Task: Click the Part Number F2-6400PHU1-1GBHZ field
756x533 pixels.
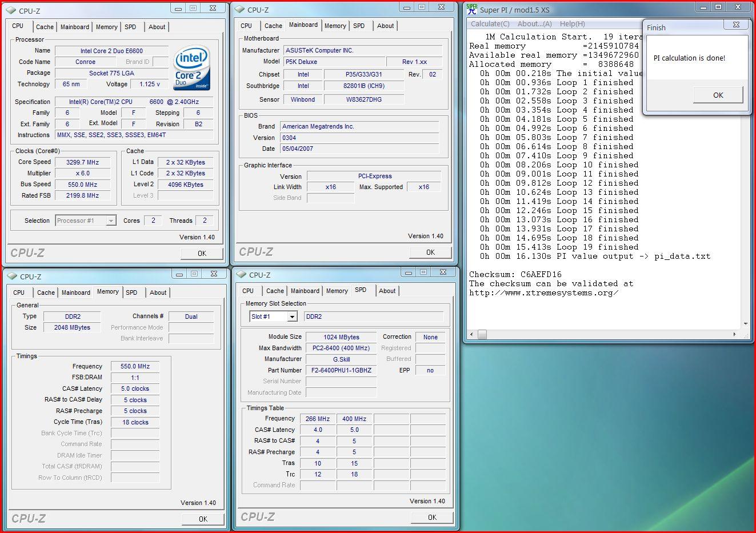Action: click(x=341, y=370)
